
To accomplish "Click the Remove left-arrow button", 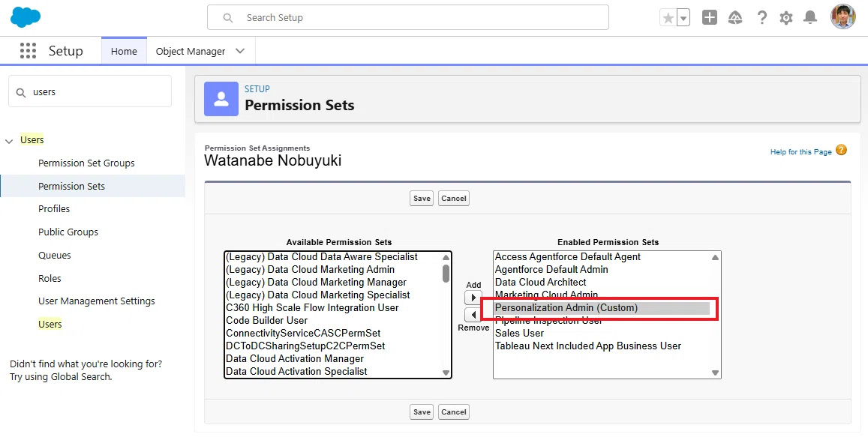I will tap(473, 316).
